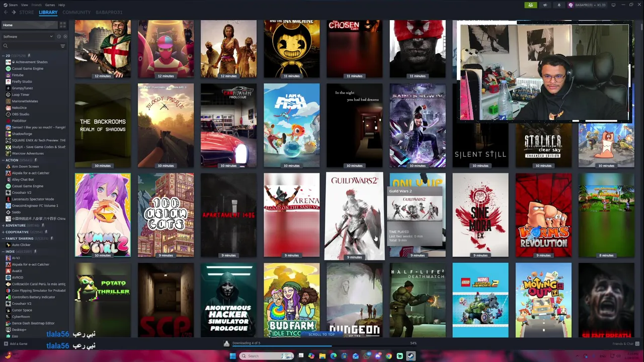Open the Help menu
This screenshot has height=362, width=644.
coord(61,5)
